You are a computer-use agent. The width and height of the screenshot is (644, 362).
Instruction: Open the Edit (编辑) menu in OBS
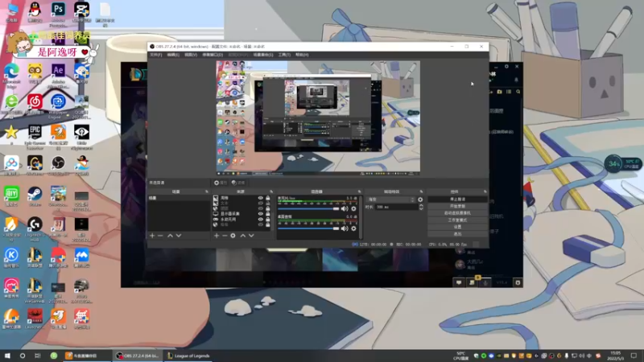pyautogui.click(x=173, y=55)
